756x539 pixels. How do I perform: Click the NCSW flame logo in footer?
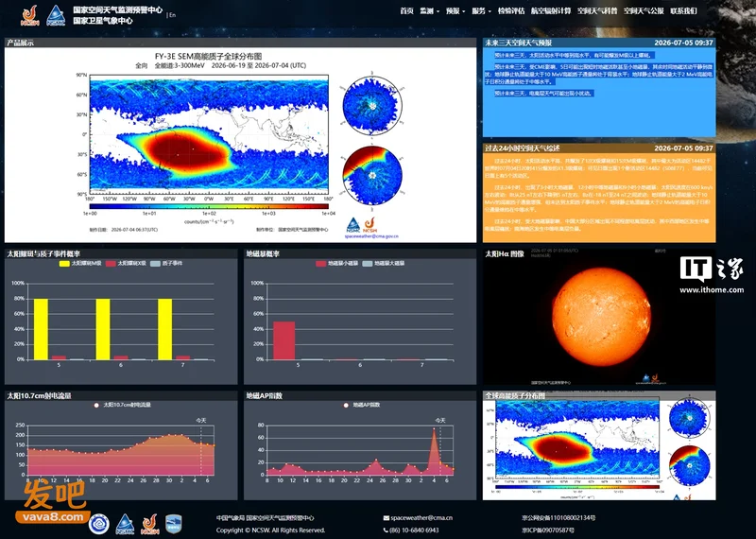pyautogui.click(x=150, y=524)
